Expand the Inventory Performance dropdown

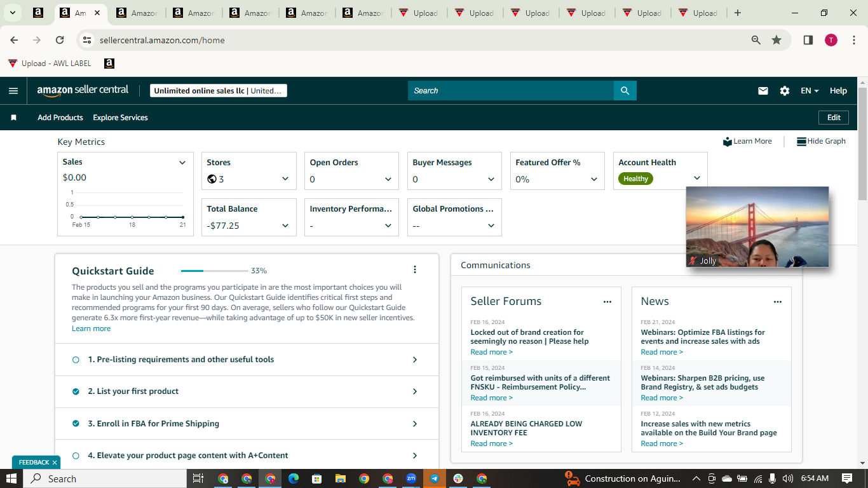coord(388,226)
